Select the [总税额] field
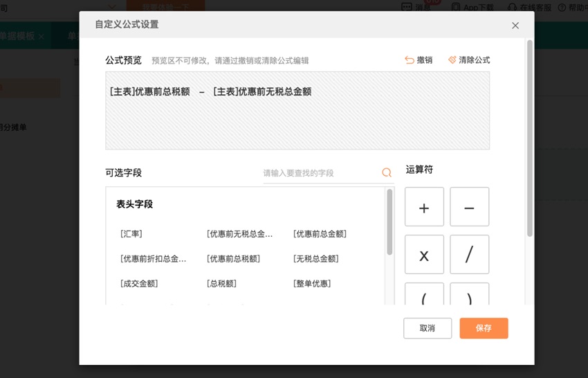Screen dimensions: 588x378 point(221,283)
